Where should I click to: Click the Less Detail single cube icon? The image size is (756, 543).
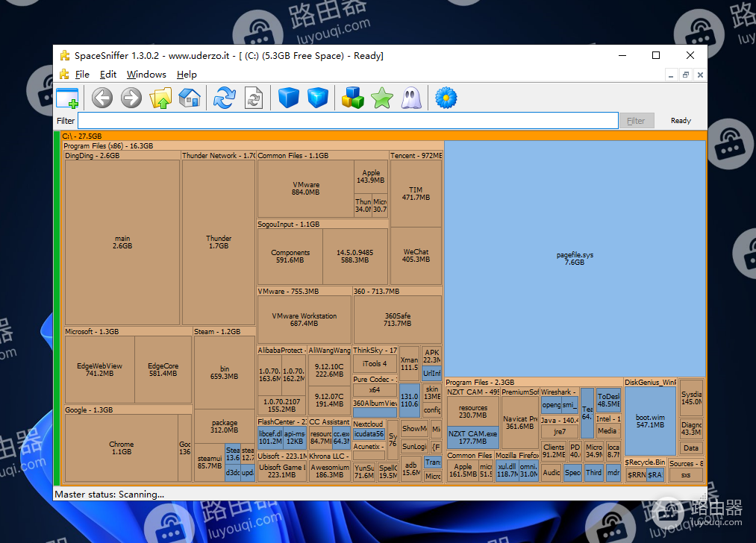(289, 98)
